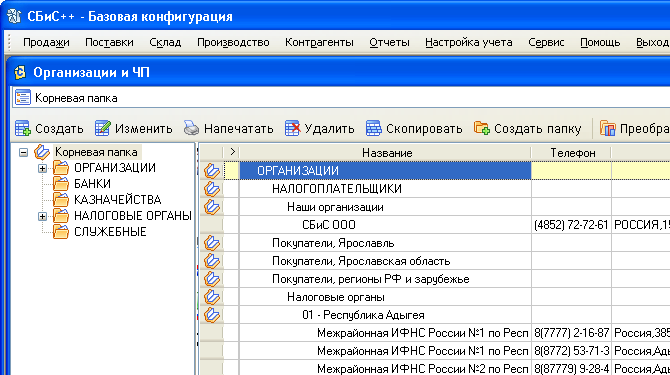Click phone cell 8(8772) 53-71-3
Viewport: 670px width, 375px height.
571,351
